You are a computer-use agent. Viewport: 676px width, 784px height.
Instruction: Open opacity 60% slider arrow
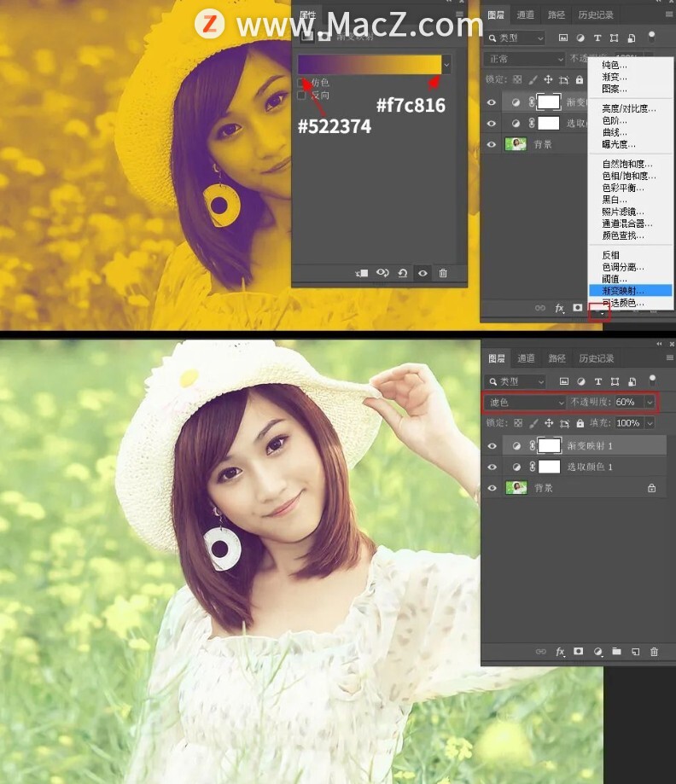(x=650, y=402)
